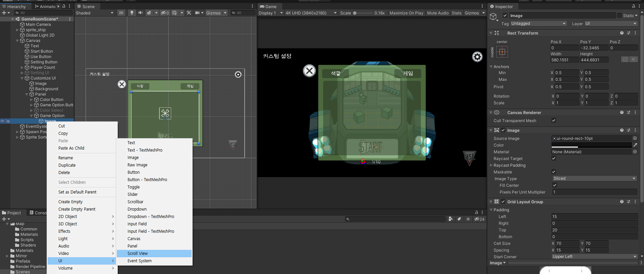
Task: Open Canvas Renderer presets icon
Action: coord(629,112)
